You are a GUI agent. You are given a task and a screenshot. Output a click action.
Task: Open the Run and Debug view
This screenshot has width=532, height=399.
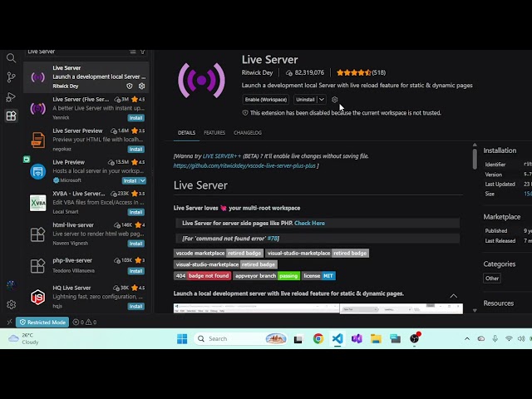pyautogui.click(x=11, y=97)
